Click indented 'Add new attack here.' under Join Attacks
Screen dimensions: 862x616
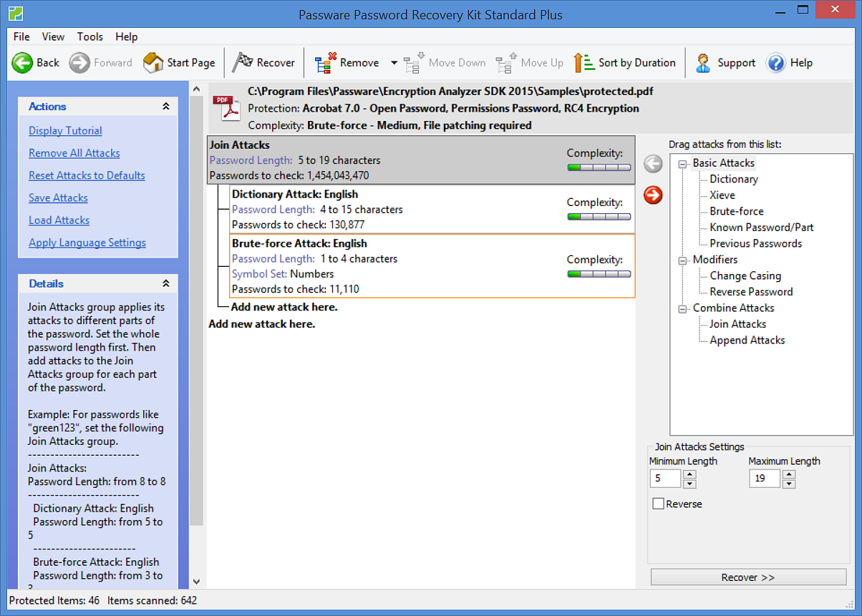[x=284, y=307]
